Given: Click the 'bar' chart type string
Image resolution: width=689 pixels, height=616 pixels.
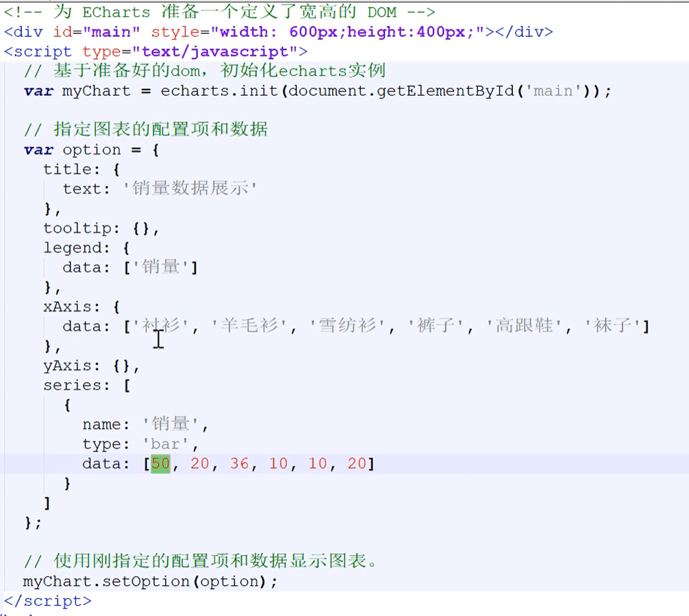Looking at the screenshot, I should pyautogui.click(x=165, y=444).
